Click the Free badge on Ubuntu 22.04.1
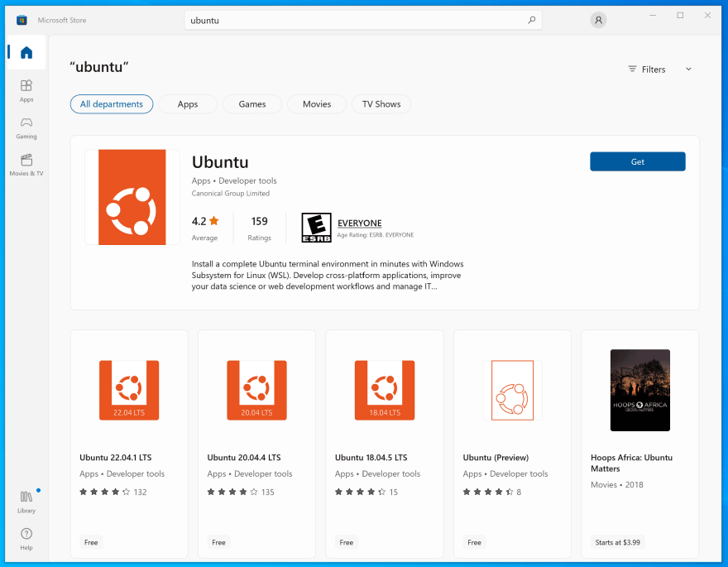 [91, 542]
